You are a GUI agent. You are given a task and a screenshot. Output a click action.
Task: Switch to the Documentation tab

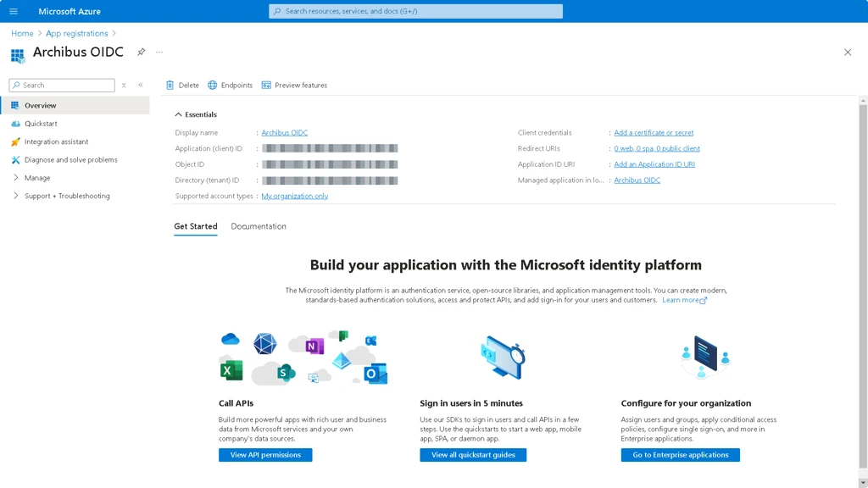tap(259, 226)
